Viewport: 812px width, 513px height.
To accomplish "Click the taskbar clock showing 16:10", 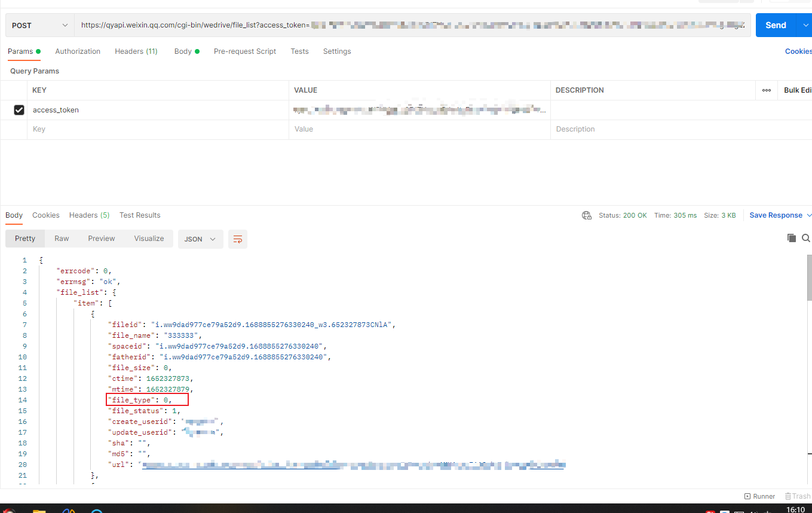I will point(795,509).
